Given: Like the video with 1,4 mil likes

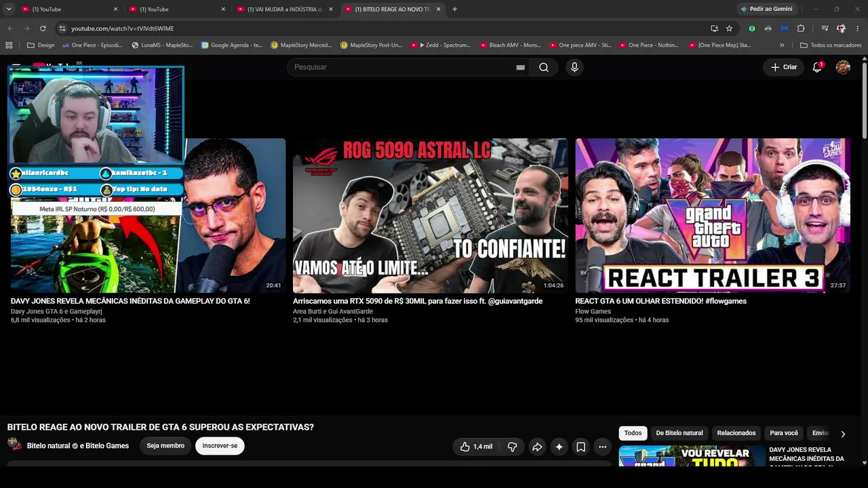Looking at the screenshot, I should (x=477, y=447).
